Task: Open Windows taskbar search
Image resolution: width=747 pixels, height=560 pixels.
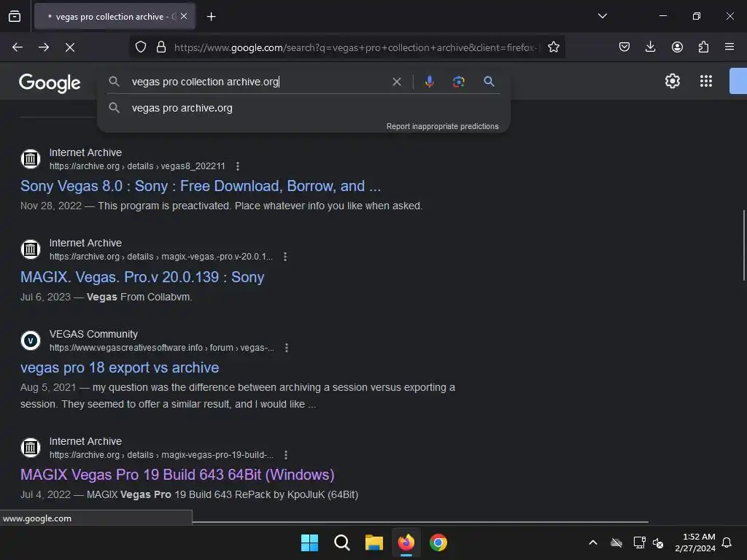Action: [341, 542]
